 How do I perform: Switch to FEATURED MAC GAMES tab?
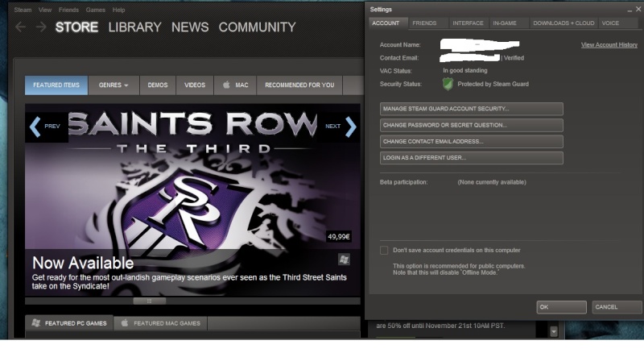[x=160, y=323]
